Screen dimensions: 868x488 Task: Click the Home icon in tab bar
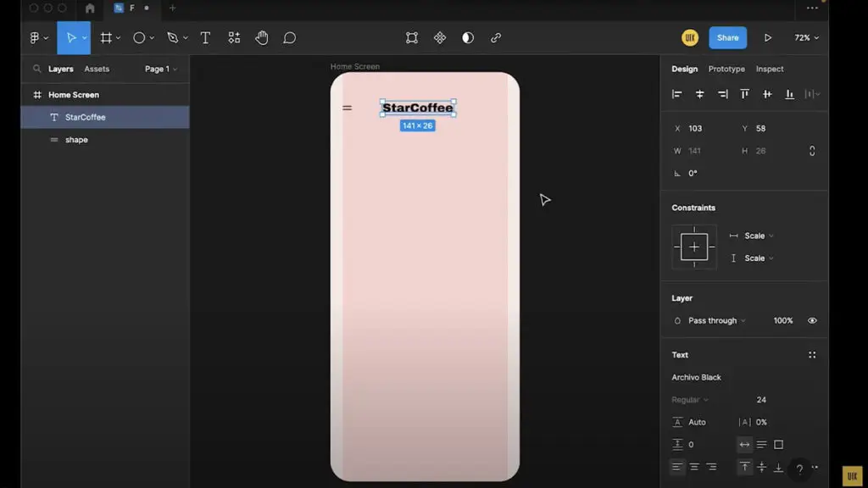pyautogui.click(x=90, y=8)
